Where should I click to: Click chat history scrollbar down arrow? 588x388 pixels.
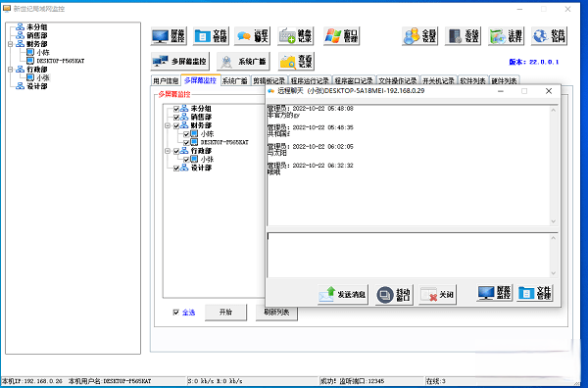[554, 221]
